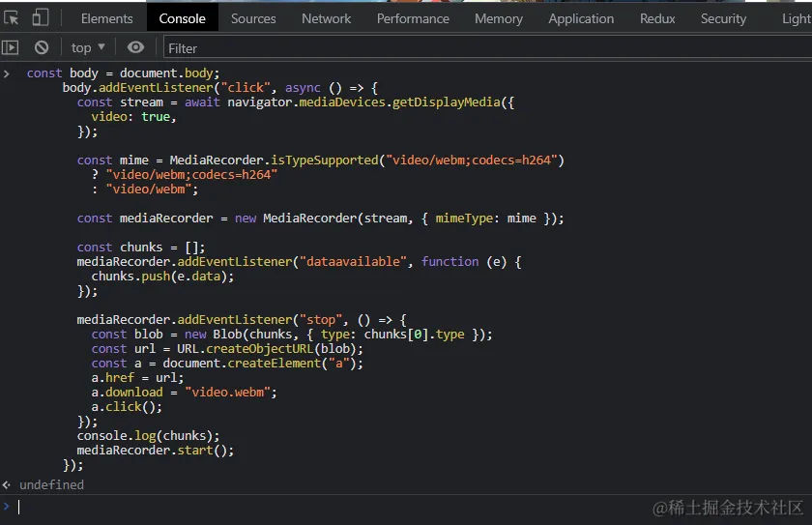Open the Memory tab
This screenshot has width=812, height=525.
click(499, 18)
